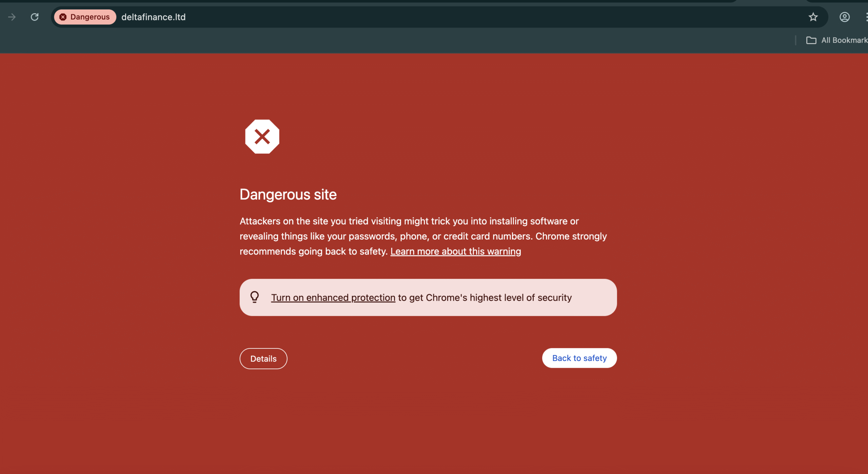Viewport: 868px width, 474px height.
Task: Open the Chrome profile avatar menu
Action: [844, 17]
